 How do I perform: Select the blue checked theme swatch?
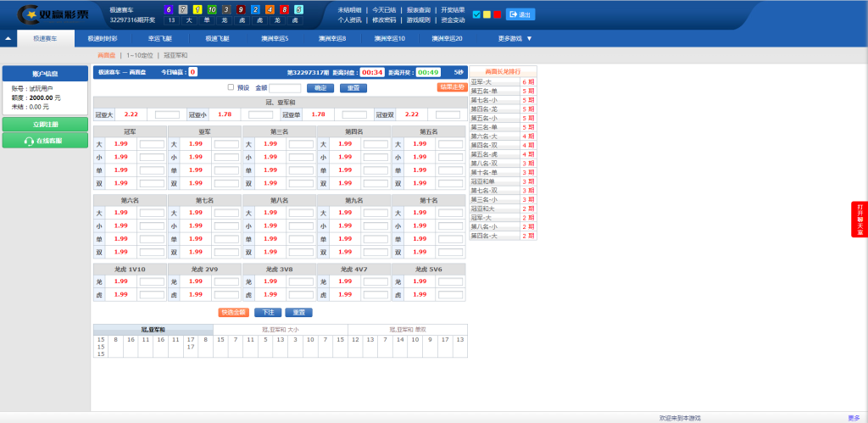[x=476, y=14]
